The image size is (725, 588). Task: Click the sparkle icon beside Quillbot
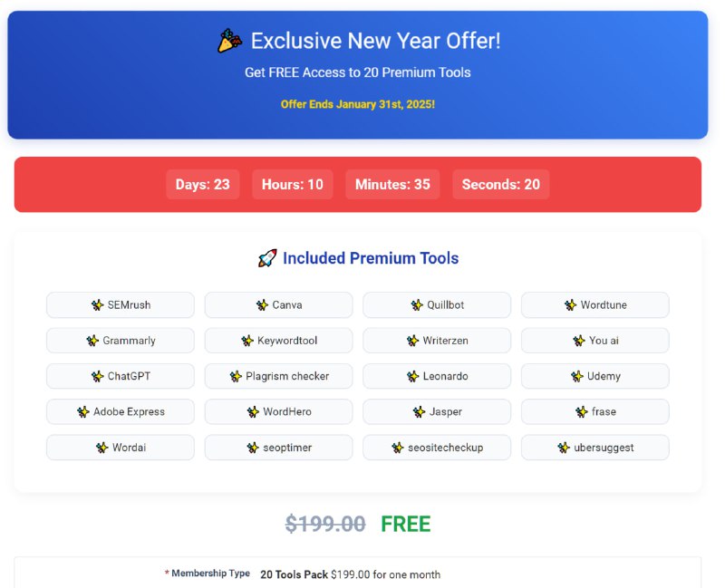pyautogui.click(x=417, y=305)
